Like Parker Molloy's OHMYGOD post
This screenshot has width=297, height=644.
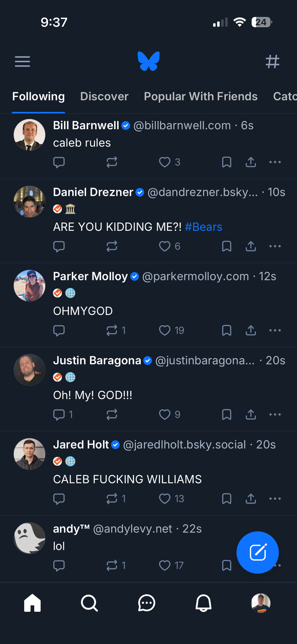[x=165, y=330]
